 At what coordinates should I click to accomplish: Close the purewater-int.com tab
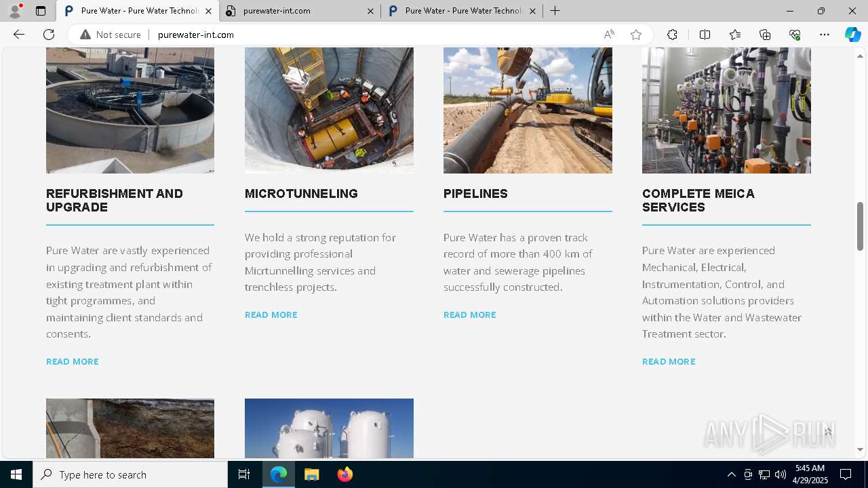tap(370, 11)
